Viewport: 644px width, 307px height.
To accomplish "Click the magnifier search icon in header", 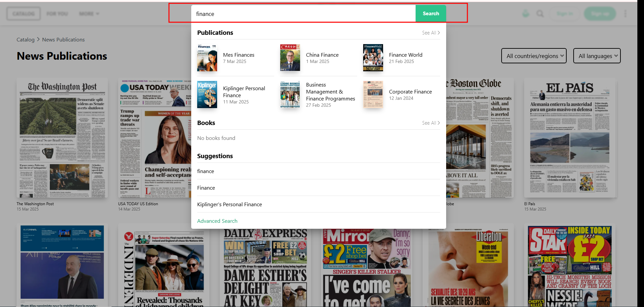I will click(540, 14).
